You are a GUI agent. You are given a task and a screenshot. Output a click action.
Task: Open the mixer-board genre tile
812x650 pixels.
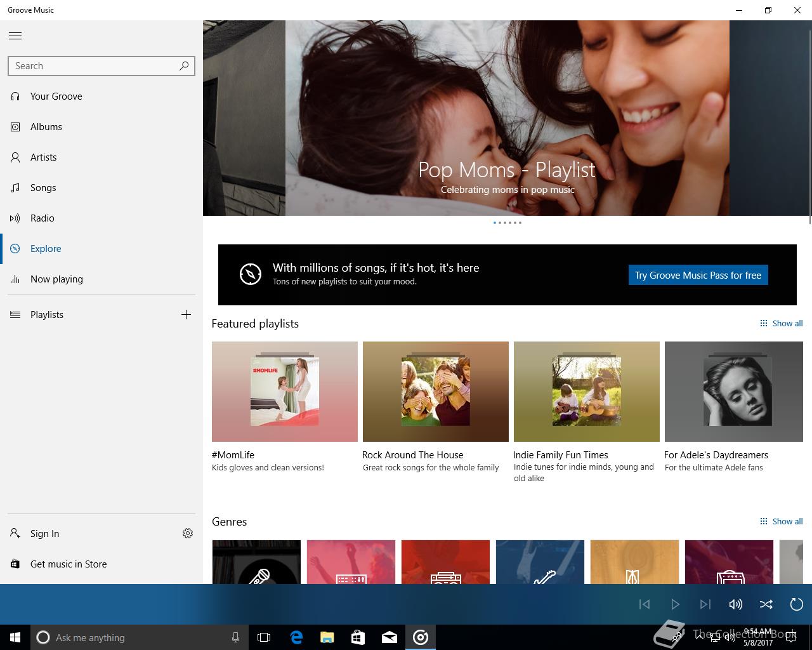(x=351, y=562)
